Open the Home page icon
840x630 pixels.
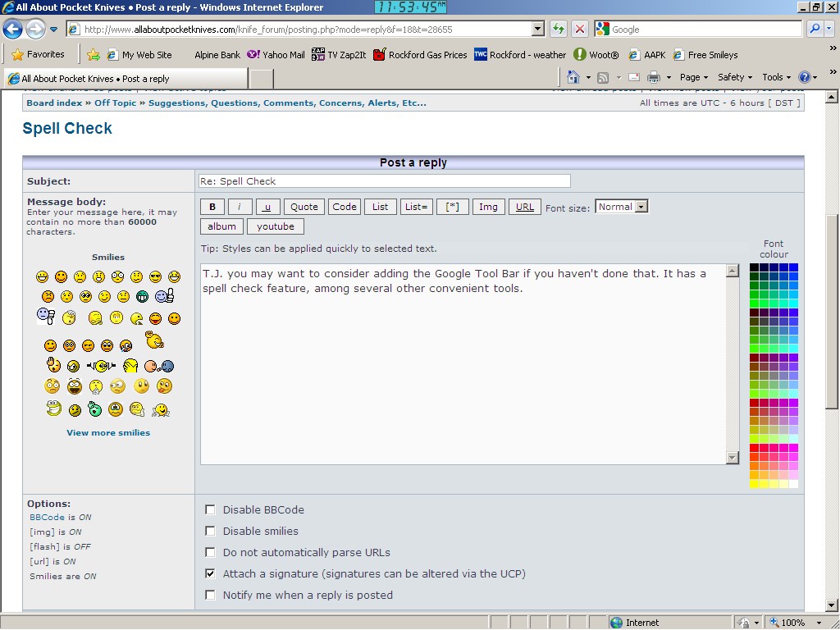[573, 77]
